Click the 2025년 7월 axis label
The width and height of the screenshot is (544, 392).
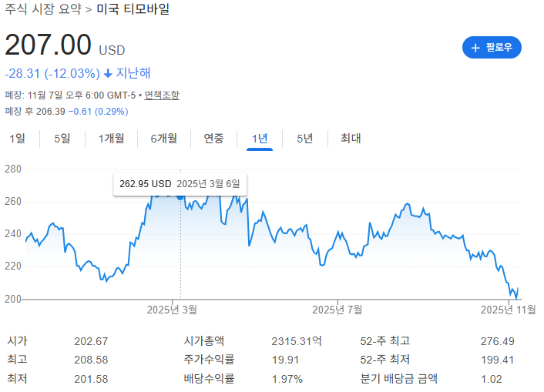click(337, 310)
